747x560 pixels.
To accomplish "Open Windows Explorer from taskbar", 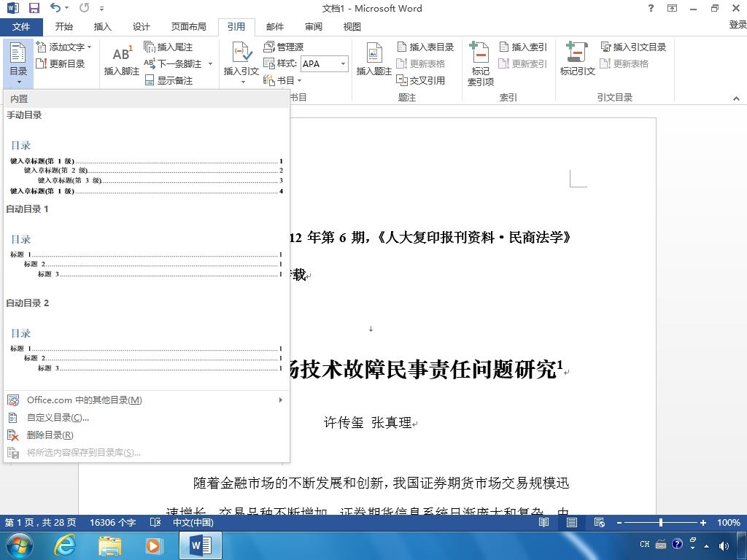I will click(x=109, y=545).
